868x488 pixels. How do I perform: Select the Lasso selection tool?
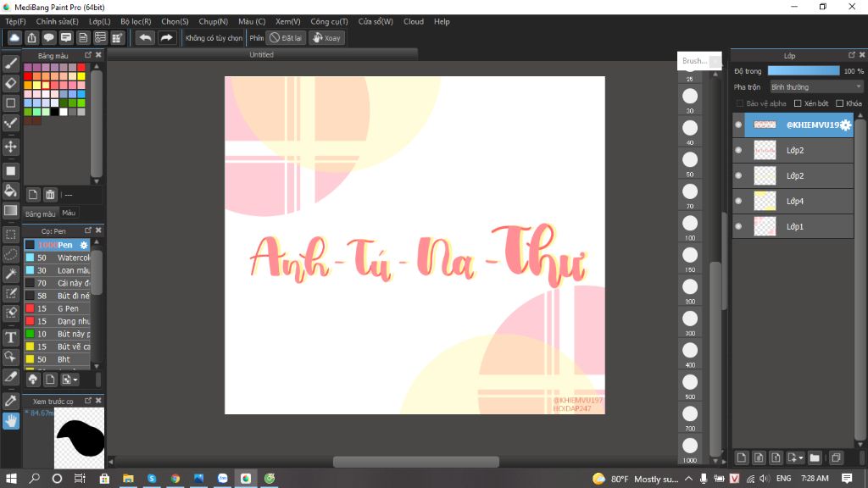click(10, 254)
